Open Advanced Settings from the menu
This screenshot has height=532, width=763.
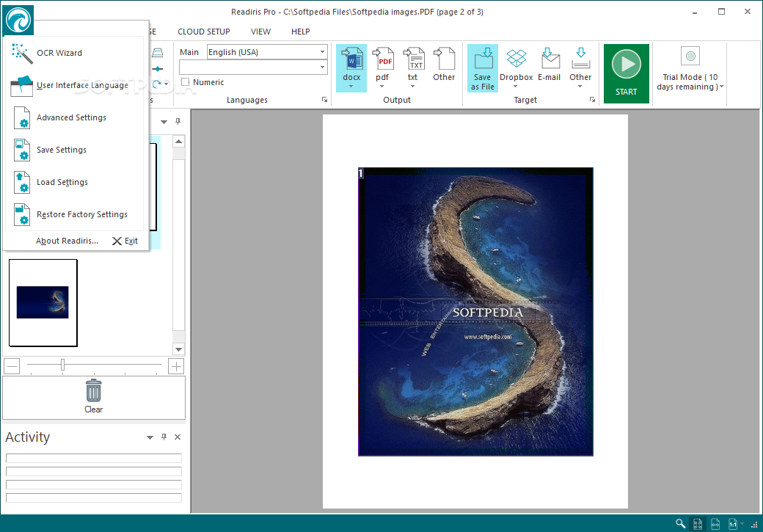(x=74, y=117)
